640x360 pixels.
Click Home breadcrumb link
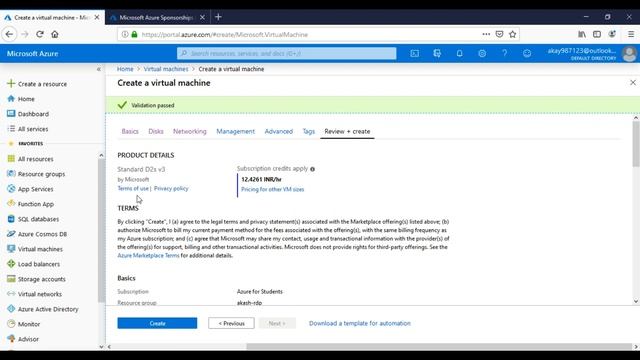tap(125, 69)
